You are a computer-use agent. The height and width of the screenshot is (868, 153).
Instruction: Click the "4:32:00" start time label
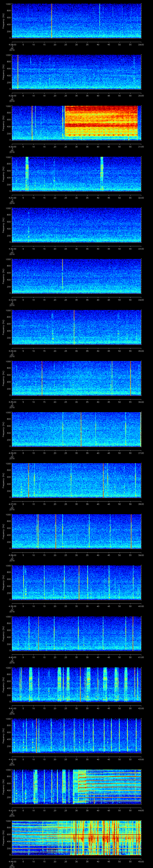click(12, 249)
